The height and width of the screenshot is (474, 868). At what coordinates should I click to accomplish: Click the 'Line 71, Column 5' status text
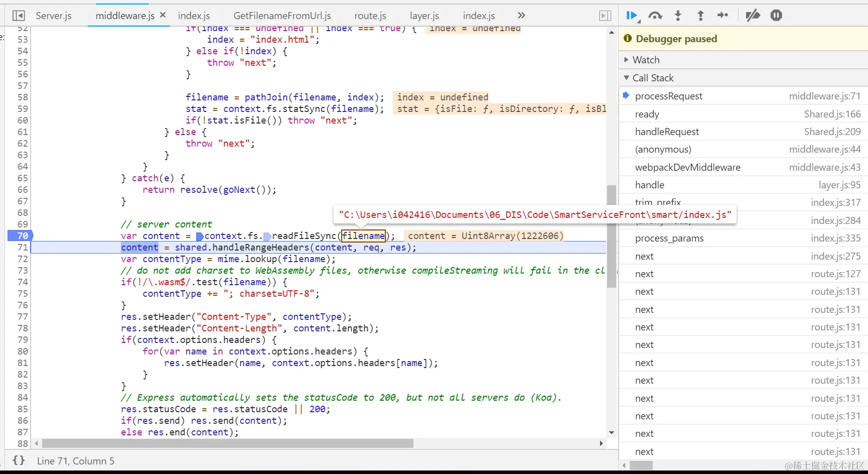coord(75,461)
